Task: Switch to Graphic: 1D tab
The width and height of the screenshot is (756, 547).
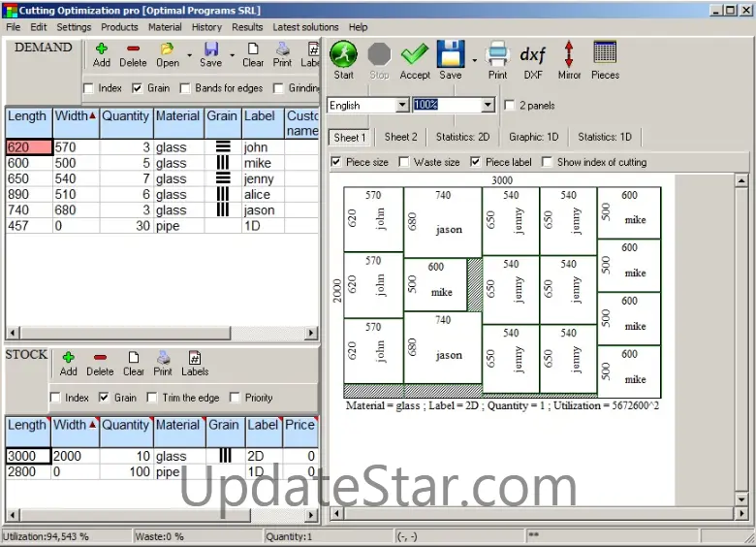Action: click(x=534, y=137)
